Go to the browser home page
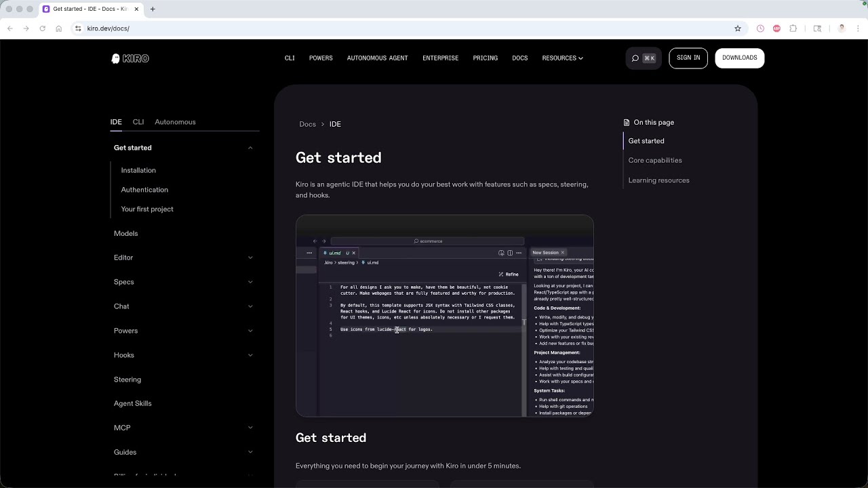868x488 pixels. (x=59, y=28)
